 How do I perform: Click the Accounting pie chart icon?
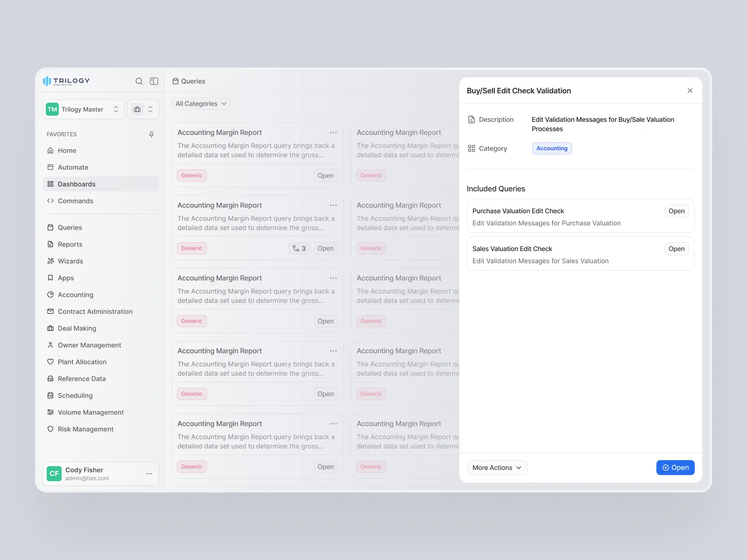coord(50,294)
